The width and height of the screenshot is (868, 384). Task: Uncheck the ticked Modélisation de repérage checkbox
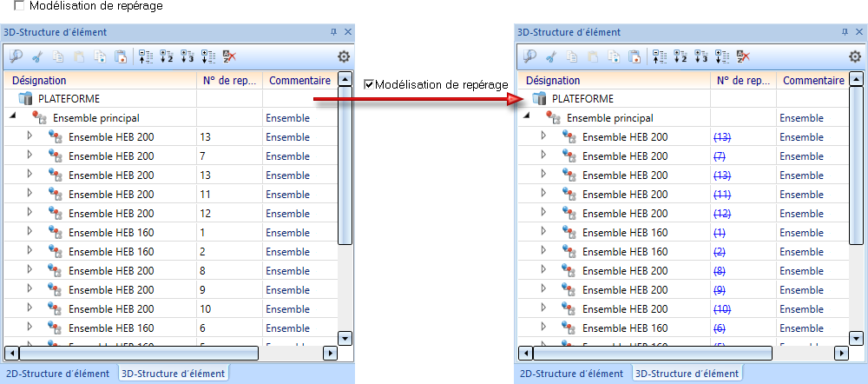click(x=369, y=84)
